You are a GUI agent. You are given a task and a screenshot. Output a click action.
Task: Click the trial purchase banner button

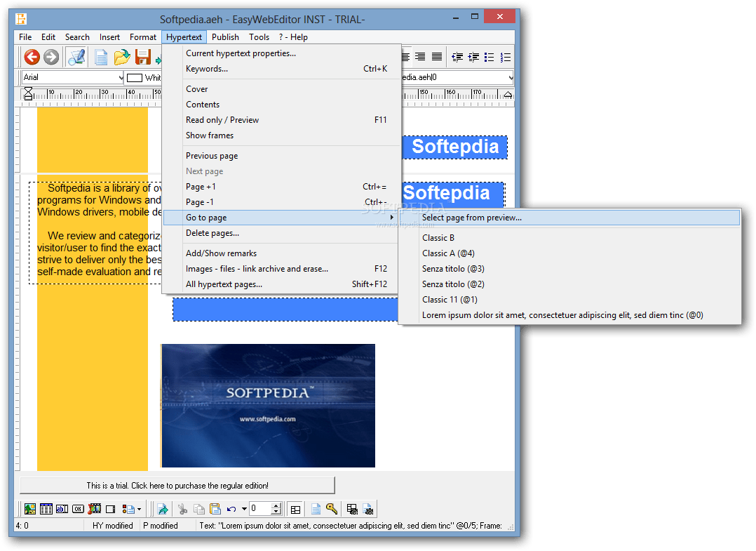(177, 486)
